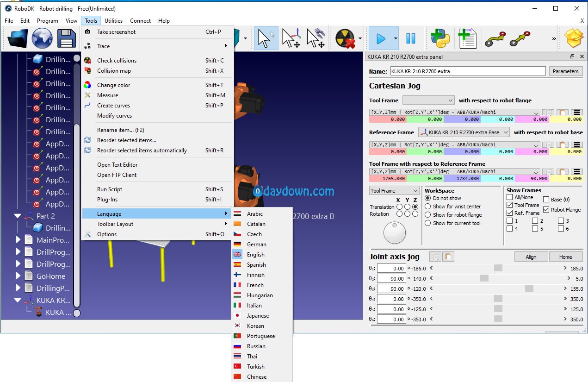The height and width of the screenshot is (382, 588).
Task: Add a Python program icon
Action: [x=440, y=38]
